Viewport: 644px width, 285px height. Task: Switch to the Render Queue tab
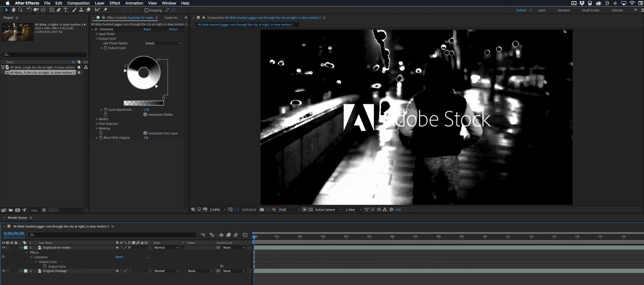click(x=17, y=218)
